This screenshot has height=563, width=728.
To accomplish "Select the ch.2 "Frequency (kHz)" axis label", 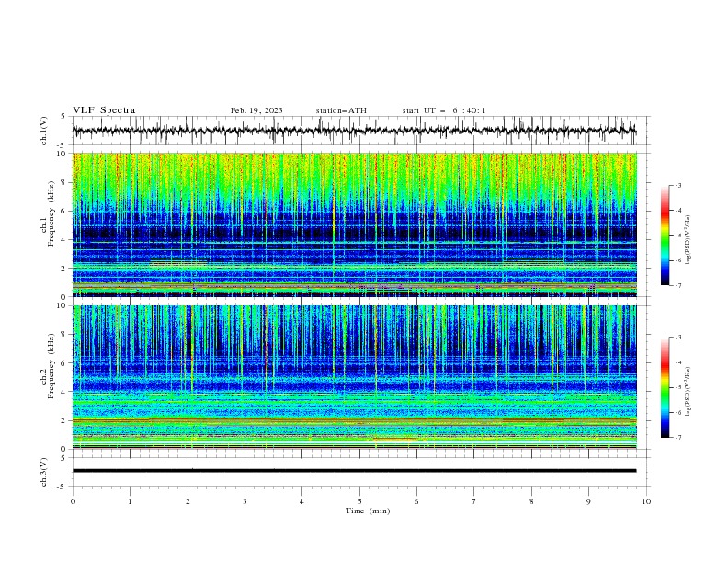I will (51, 365).
